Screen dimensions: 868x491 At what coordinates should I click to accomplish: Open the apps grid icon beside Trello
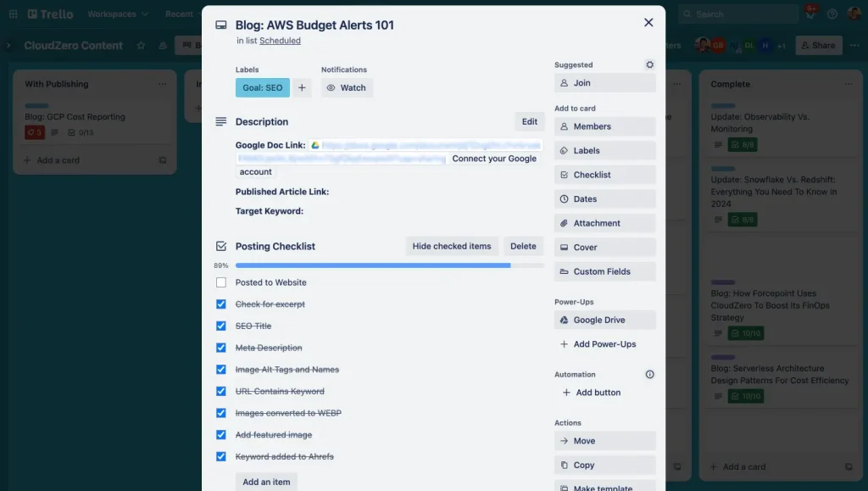click(x=14, y=14)
